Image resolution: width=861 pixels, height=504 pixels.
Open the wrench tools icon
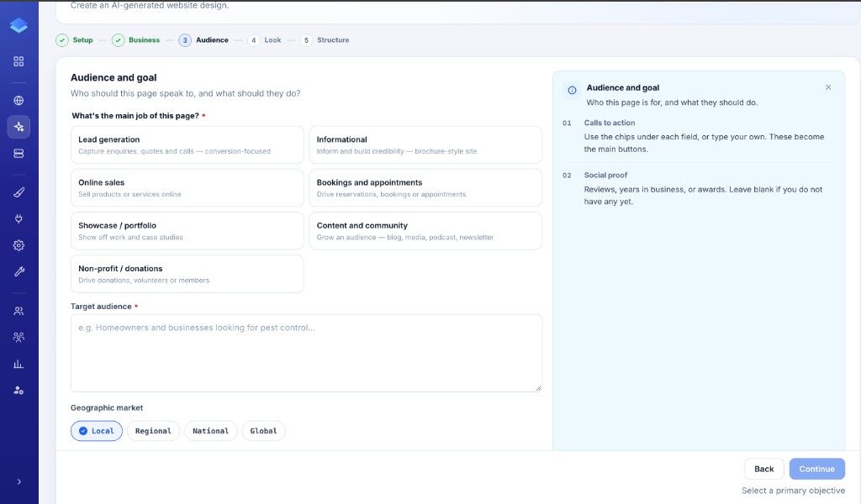tap(18, 271)
